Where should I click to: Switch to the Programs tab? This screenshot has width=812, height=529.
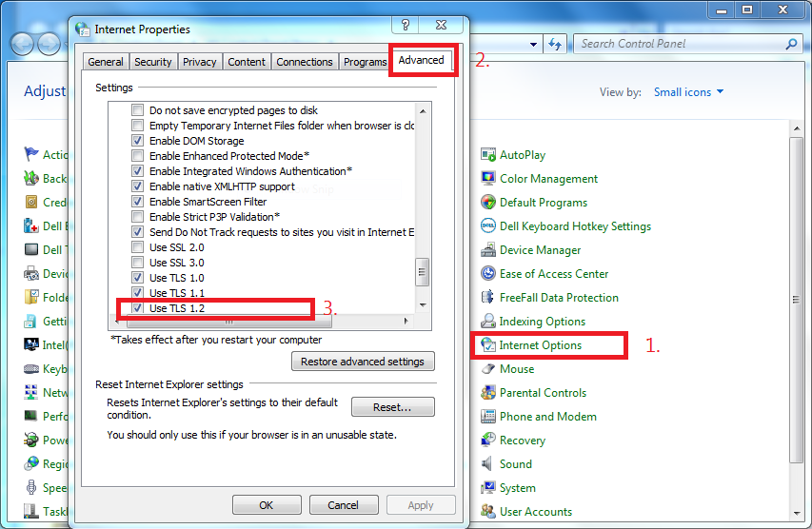pos(366,62)
